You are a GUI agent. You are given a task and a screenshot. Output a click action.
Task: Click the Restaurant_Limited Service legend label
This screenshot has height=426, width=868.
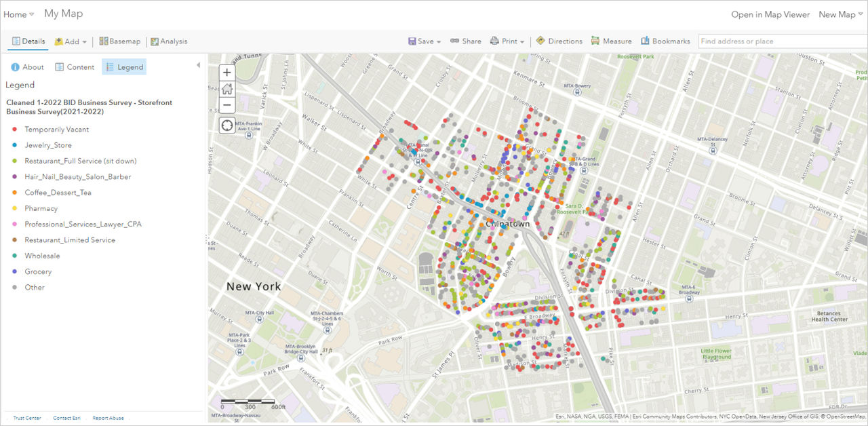(70, 240)
